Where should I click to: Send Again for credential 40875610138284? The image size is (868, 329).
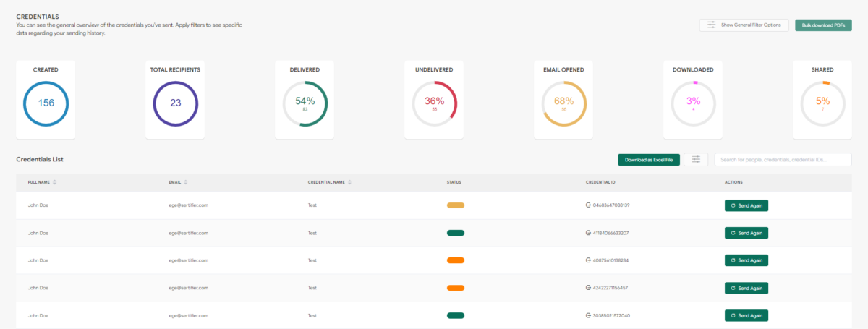tap(746, 260)
